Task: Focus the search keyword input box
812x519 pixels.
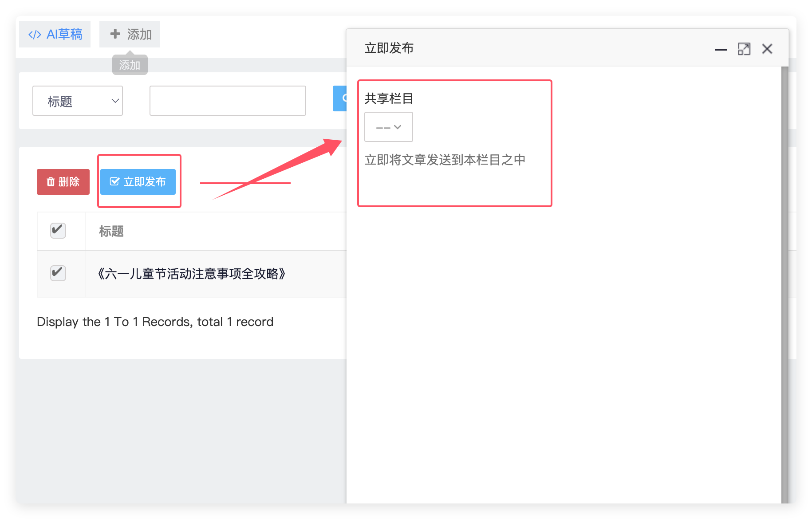Action: pyautogui.click(x=228, y=101)
